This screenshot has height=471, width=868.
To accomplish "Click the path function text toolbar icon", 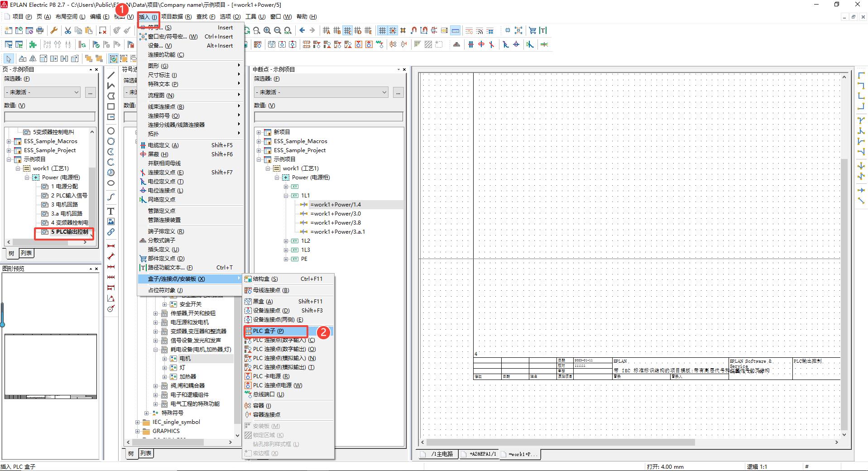I will click(543, 30).
